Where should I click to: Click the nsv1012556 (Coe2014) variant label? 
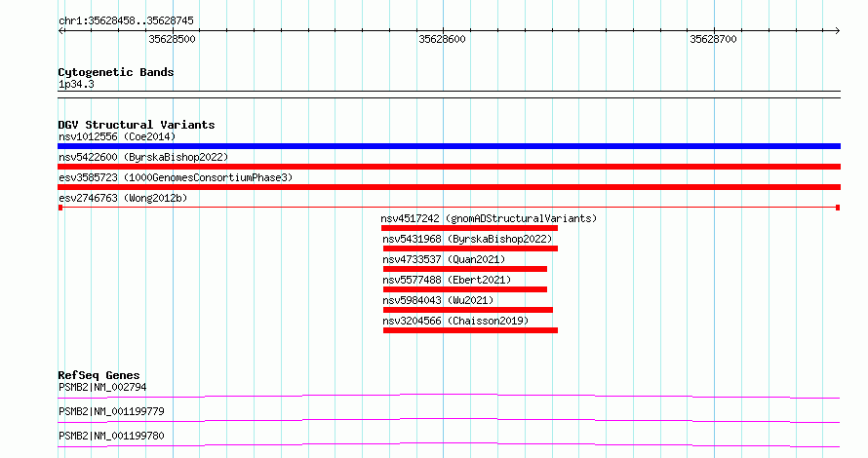117,136
